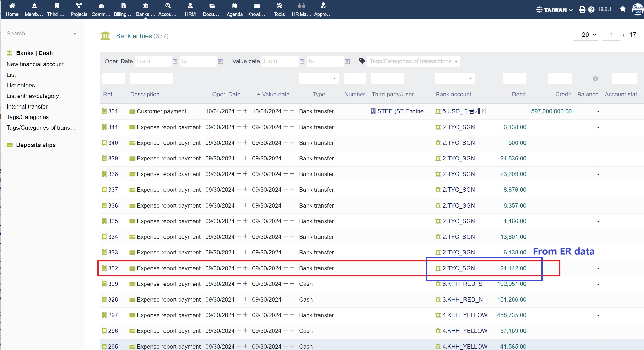Open Oper. Date From calendar picker

[175, 61]
